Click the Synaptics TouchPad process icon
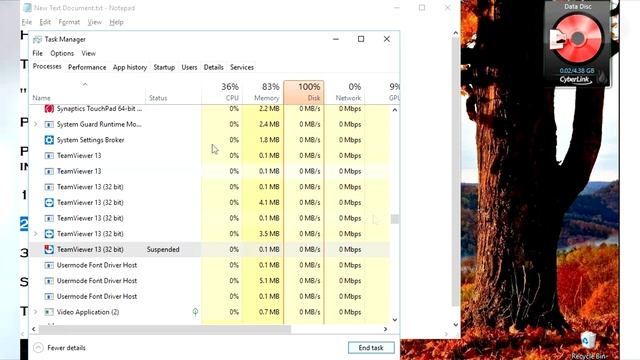 (49, 109)
